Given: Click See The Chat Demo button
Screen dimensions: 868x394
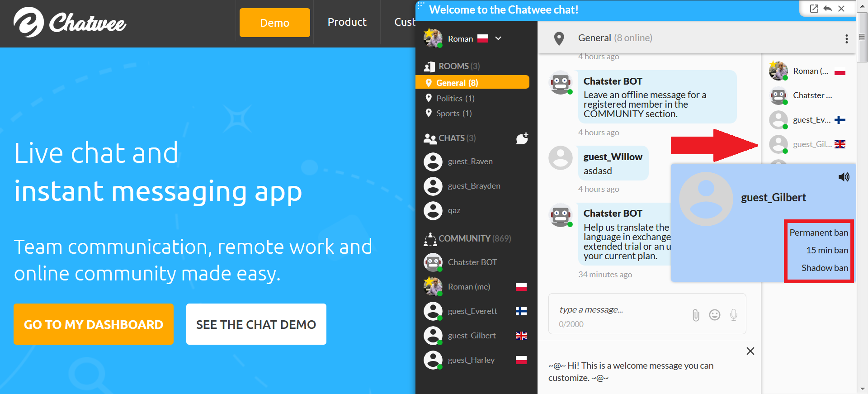Looking at the screenshot, I should click(256, 324).
